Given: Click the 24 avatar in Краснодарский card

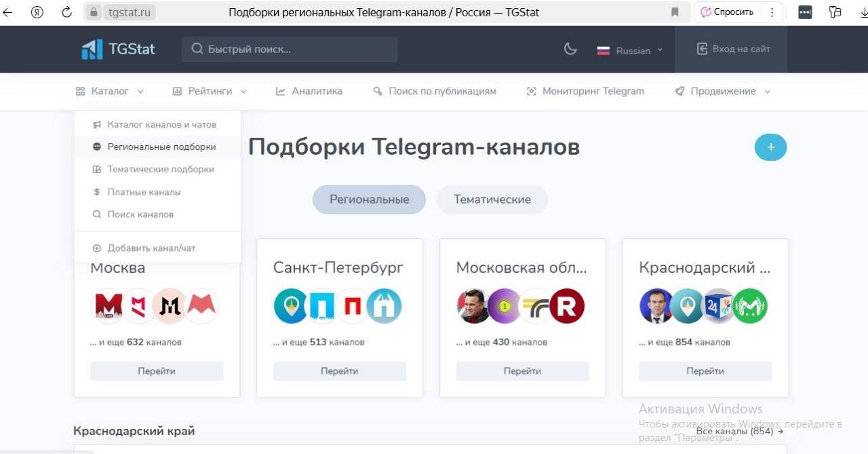Looking at the screenshot, I should tap(719, 306).
